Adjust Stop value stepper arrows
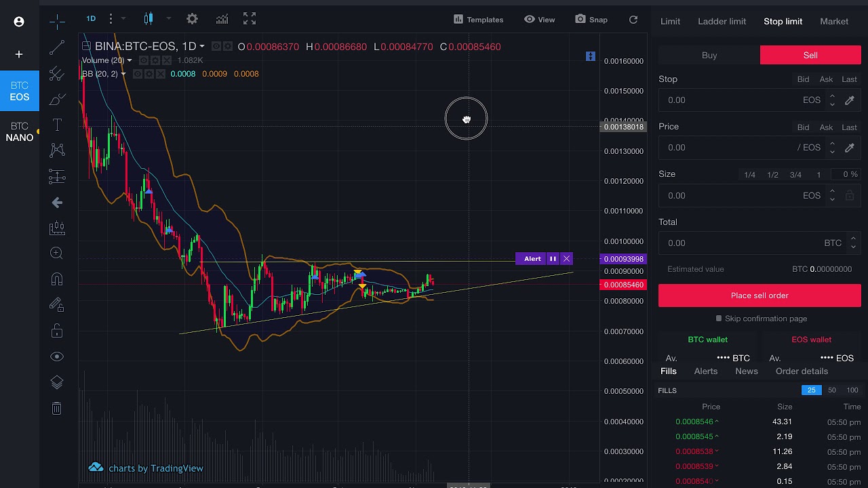The height and width of the screenshot is (488, 868). 832,100
